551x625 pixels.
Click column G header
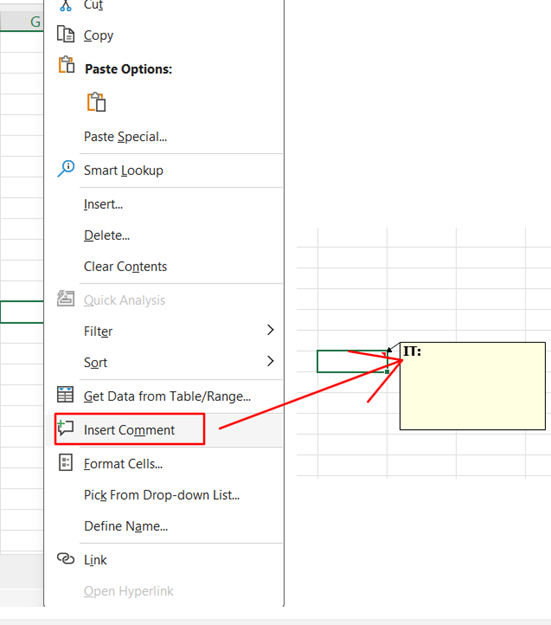(x=22, y=21)
